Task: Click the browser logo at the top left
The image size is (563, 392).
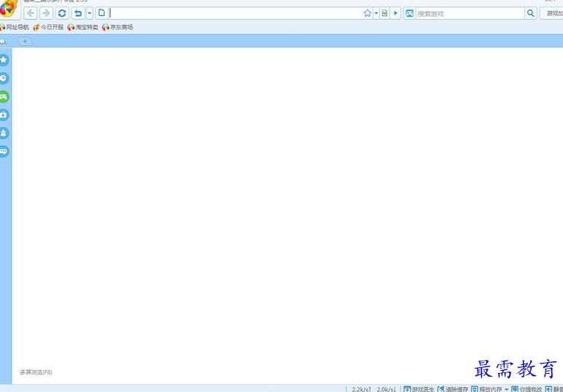Action: (9, 9)
